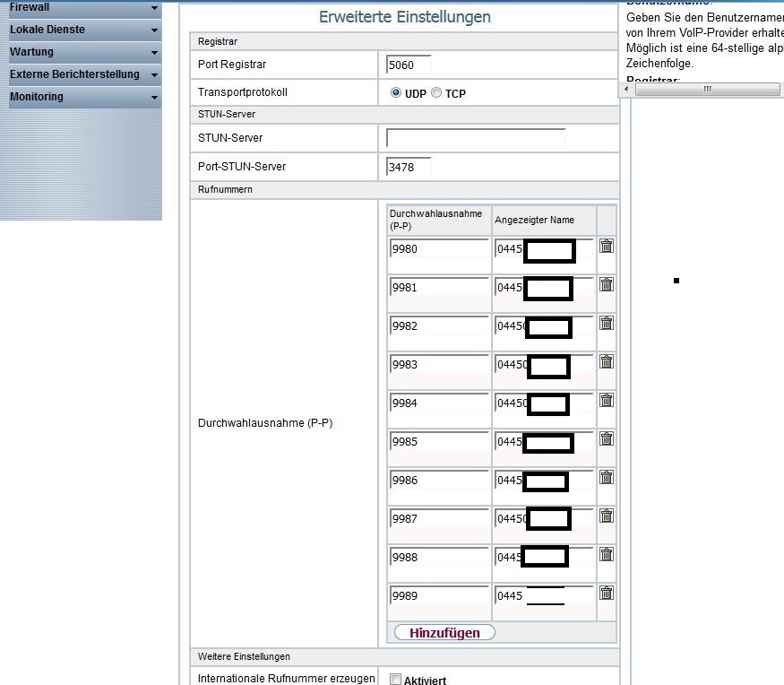This screenshot has height=685, width=784.
Task: Focus Angezeigter Name field in row 9987
Action: pyautogui.click(x=544, y=518)
